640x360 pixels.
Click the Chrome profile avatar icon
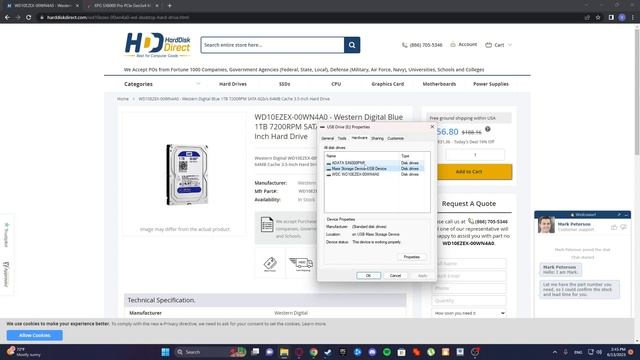click(x=622, y=18)
